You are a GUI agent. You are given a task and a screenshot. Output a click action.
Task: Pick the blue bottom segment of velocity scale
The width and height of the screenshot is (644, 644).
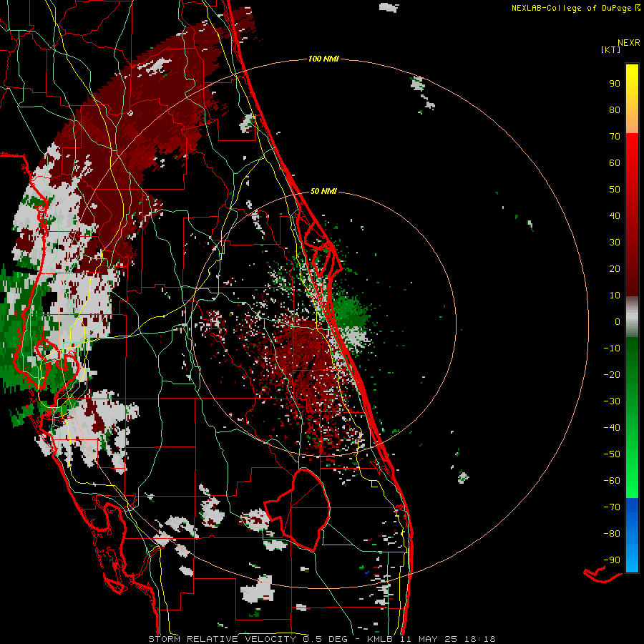(x=632, y=535)
